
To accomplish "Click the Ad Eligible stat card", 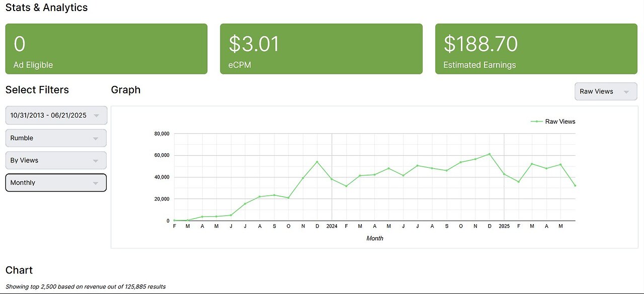I will (106, 49).
